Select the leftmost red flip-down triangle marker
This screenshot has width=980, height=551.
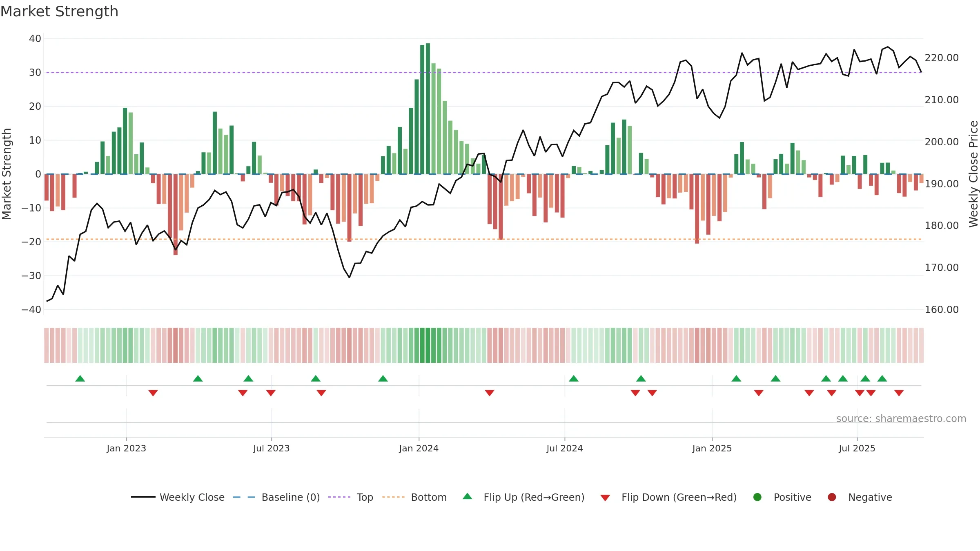click(153, 393)
